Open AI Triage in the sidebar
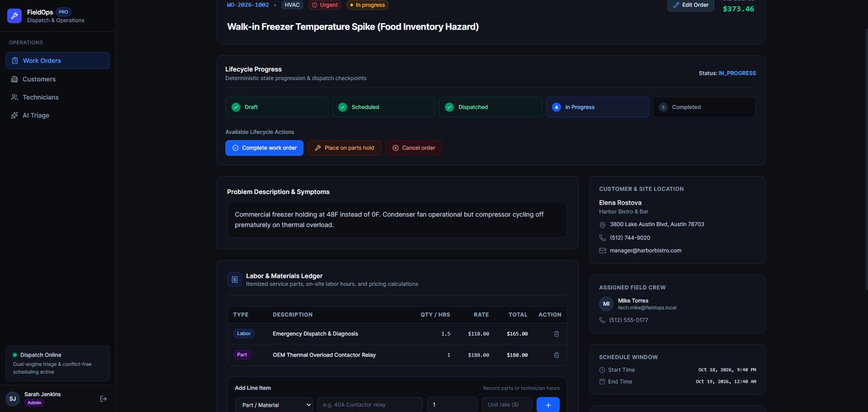The image size is (868, 412). point(57,115)
